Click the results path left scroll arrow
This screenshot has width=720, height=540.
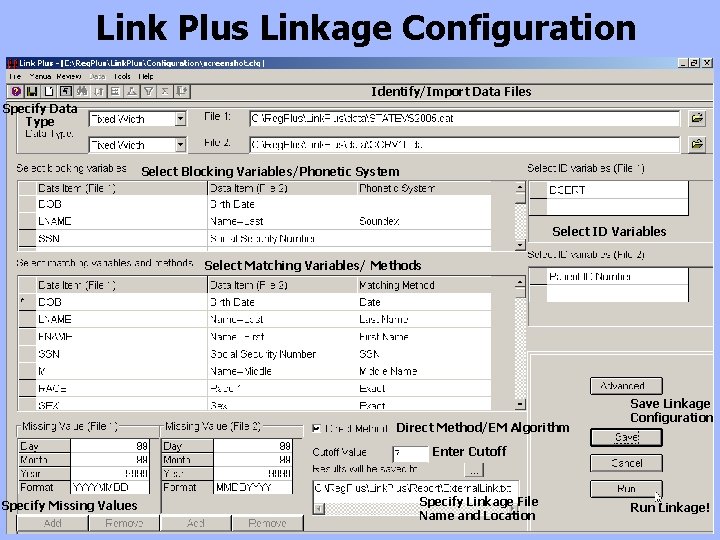point(319,508)
